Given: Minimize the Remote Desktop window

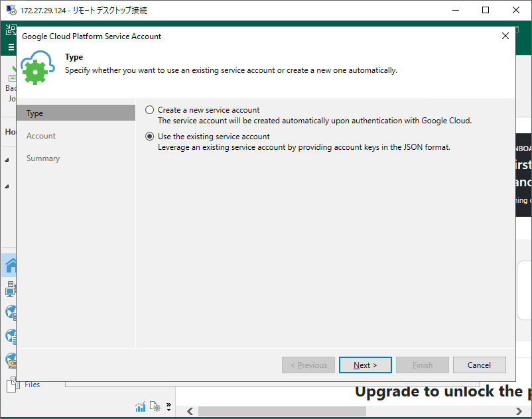Looking at the screenshot, I should point(456,10).
